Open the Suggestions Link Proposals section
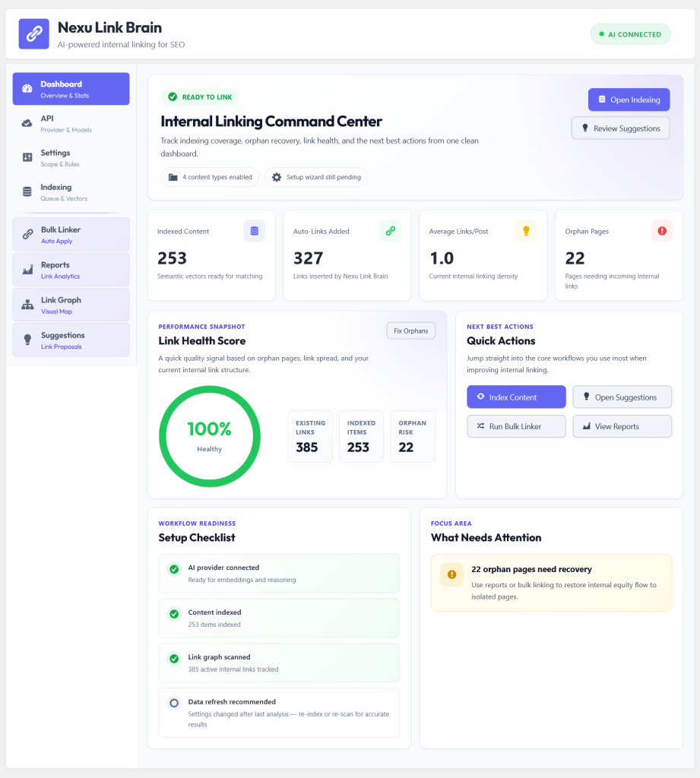The image size is (700, 778). [x=71, y=340]
